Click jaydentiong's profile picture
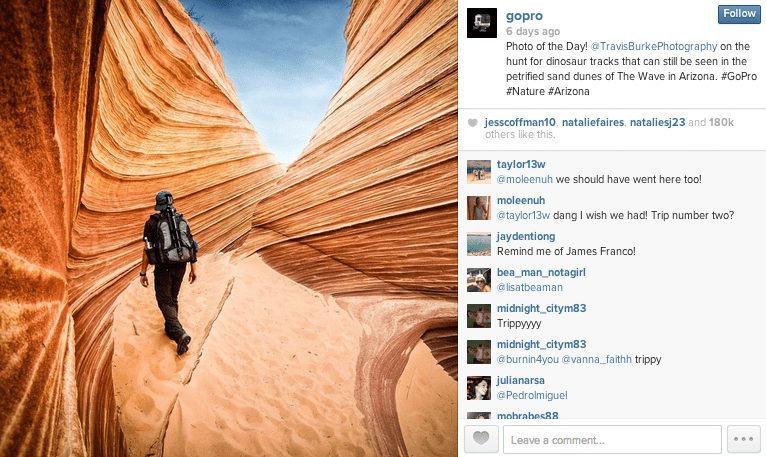This screenshot has width=766, height=457. point(479,244)
